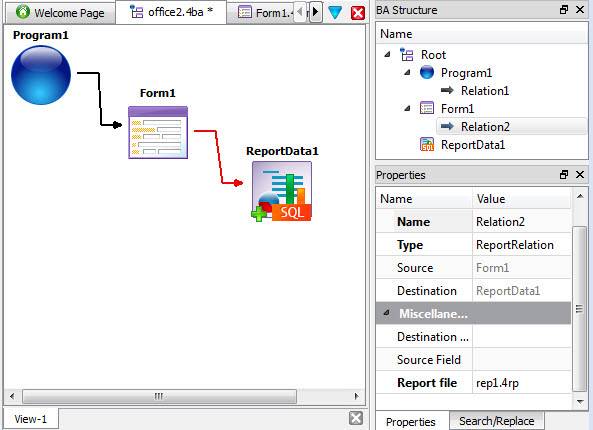
Task: Collapse the Miscellaneous properties group
Action: (386, 313)
